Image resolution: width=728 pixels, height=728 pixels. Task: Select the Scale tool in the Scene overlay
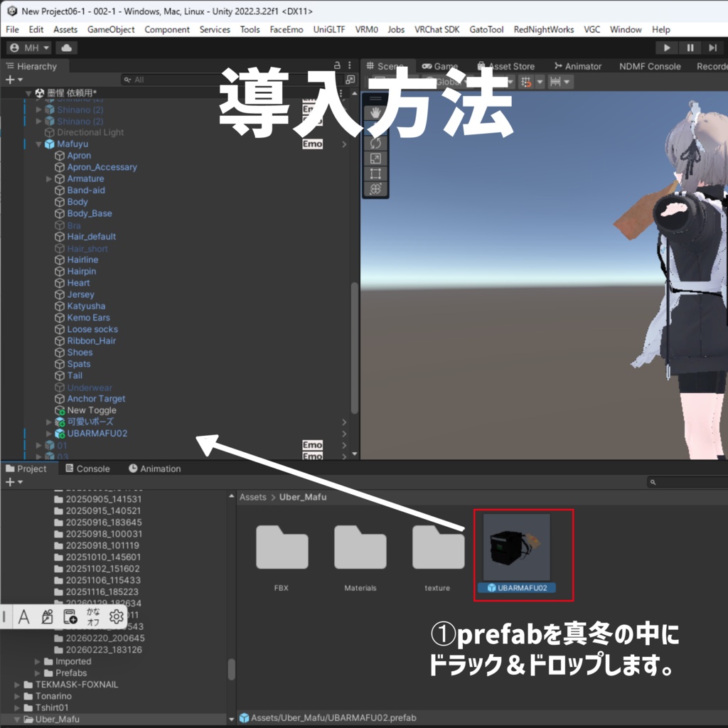[375, 158]
